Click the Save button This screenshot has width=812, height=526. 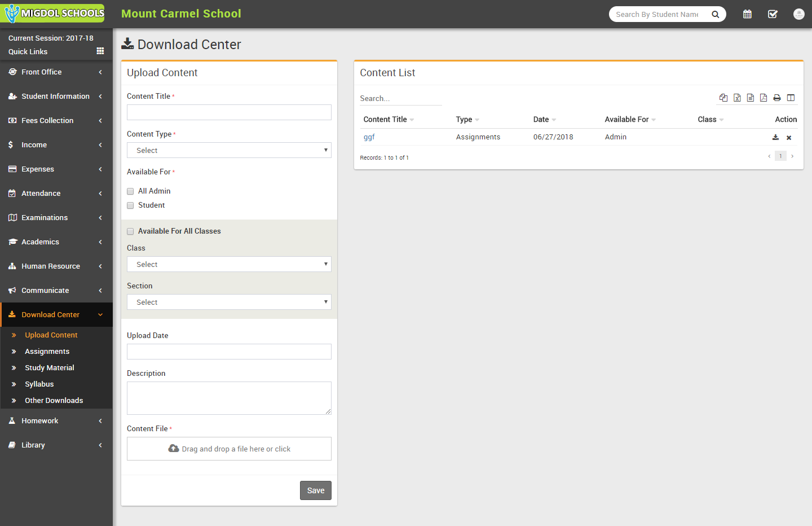pos(315,490)
